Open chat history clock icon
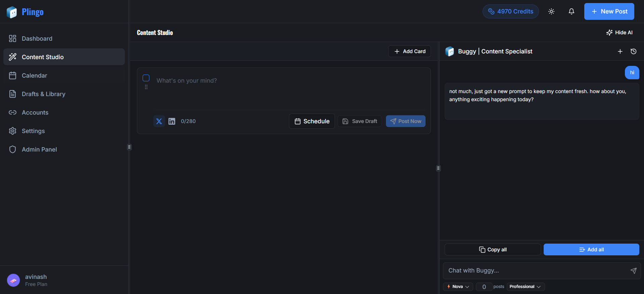The image size is (644, 294). [x=634, y=51]
